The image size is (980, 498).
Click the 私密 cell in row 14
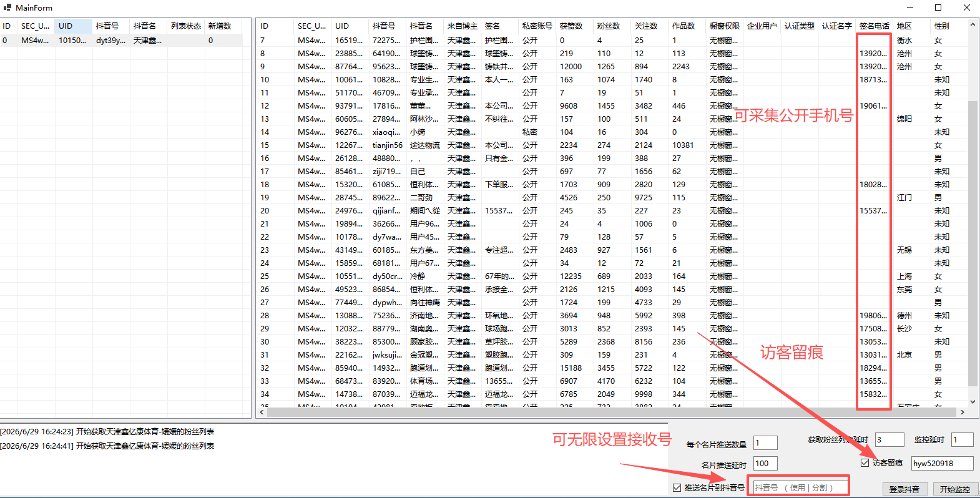537,132
